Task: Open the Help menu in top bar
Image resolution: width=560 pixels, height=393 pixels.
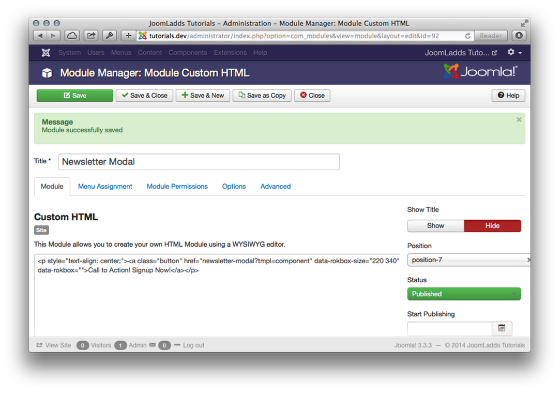Action: coord(260,53)
